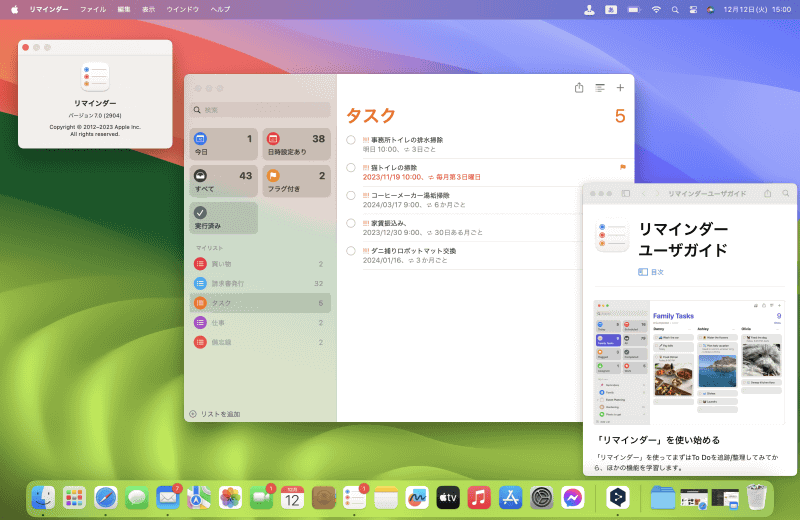
Task: Click the Reminders search field
Action: tap(260, 110)
